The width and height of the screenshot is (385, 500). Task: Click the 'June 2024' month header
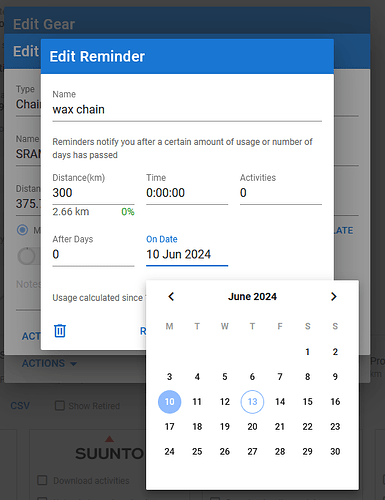(252, 296)
